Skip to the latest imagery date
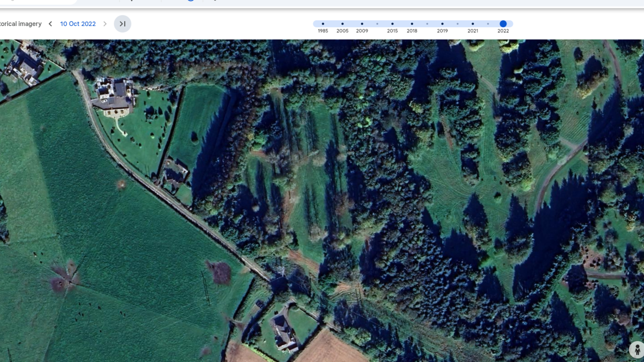644x362 pixels. coord(122,24)
